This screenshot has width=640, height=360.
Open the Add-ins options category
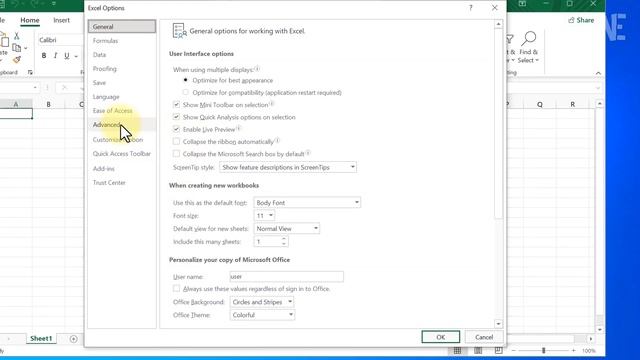coord(122,169)
